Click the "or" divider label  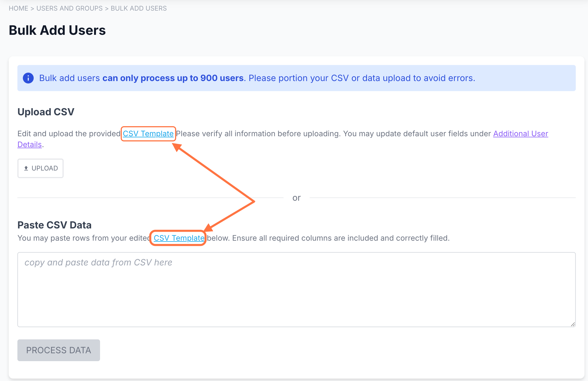point(296,198)
